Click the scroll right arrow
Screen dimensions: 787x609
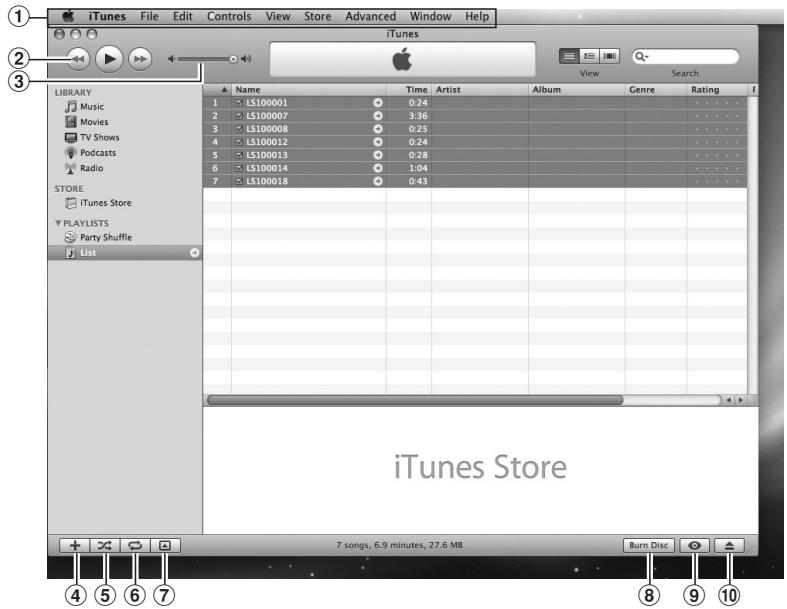coord(741,400)
